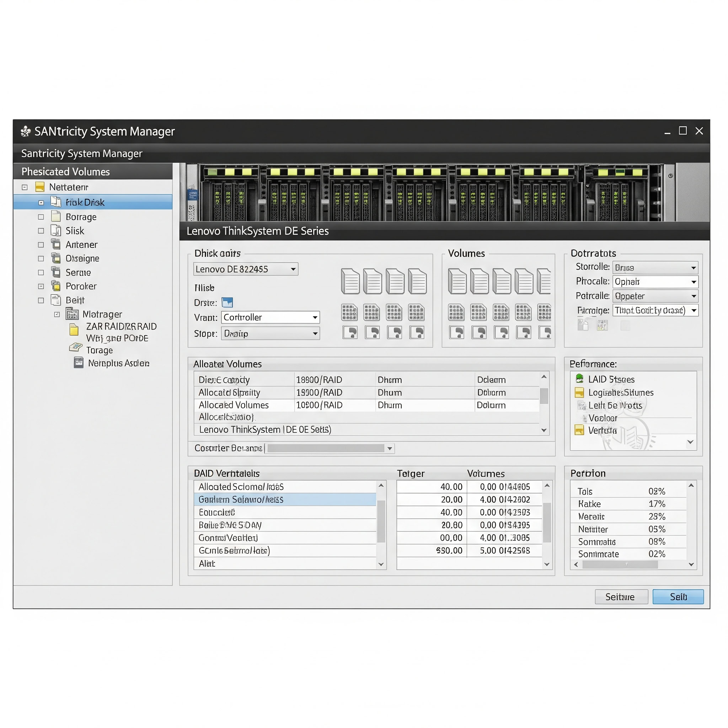The width and height of the screenshot is (728, 728).
Task: Click the first document icon in Volumes panel
Action: [457, 281]
